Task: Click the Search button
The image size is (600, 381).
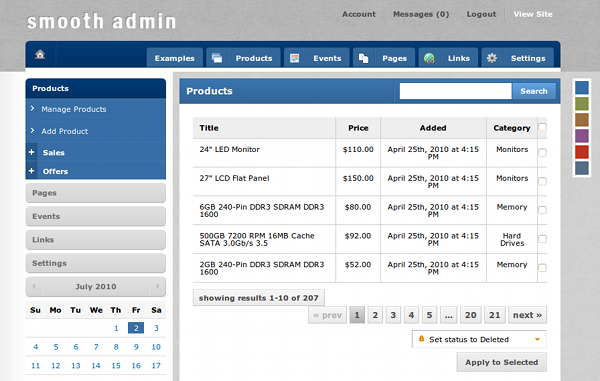Action: click(534, 91)
